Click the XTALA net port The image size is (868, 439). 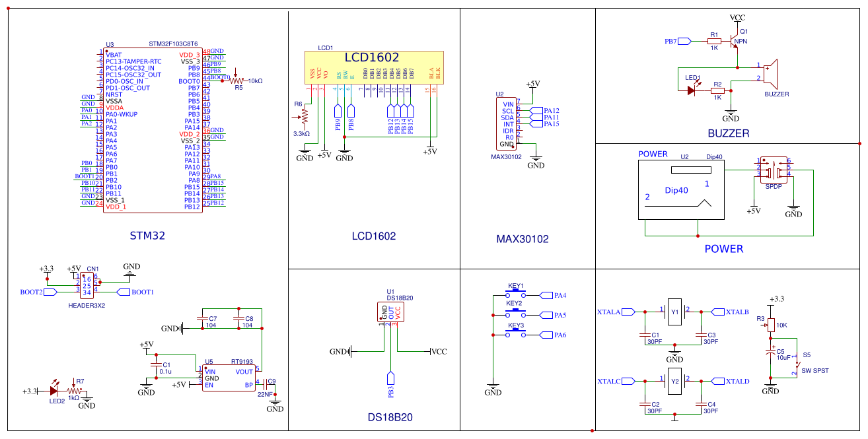[628, 311]
